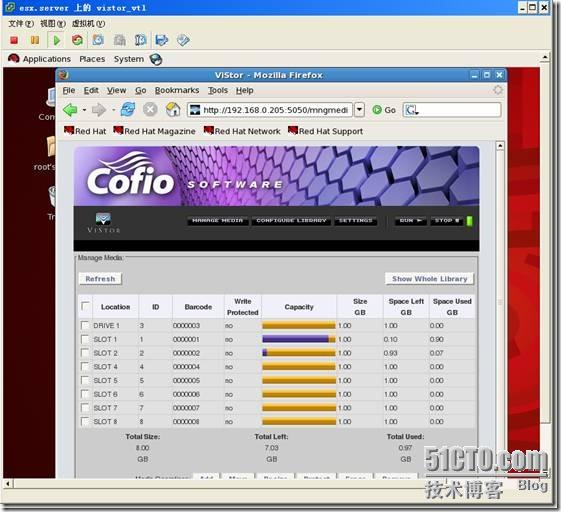561x512 pixels.
Task: Open the URL history dropdown arrow
Action: point(360,109)
